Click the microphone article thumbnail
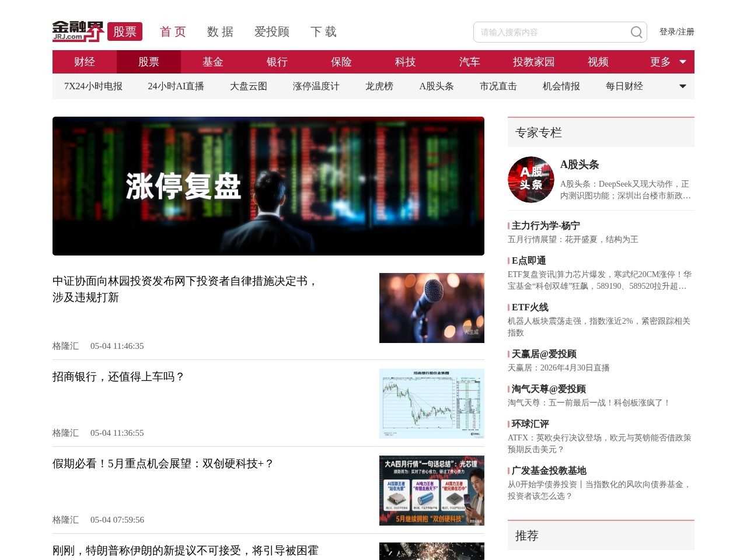 432,308
